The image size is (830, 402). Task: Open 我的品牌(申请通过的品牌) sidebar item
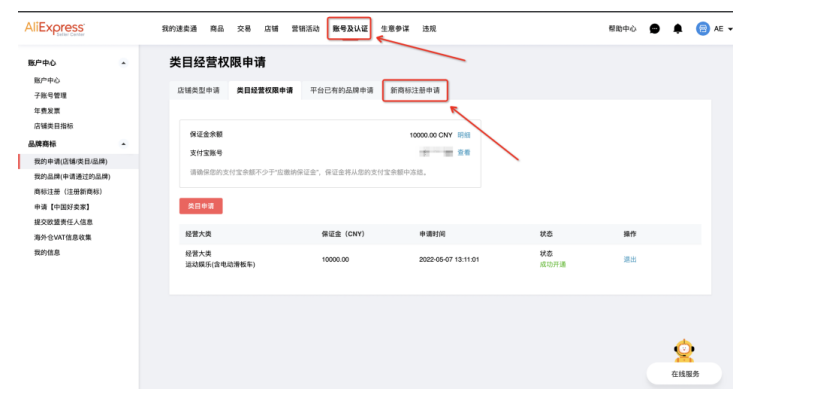pyautogui.click(x=72, y=176)
